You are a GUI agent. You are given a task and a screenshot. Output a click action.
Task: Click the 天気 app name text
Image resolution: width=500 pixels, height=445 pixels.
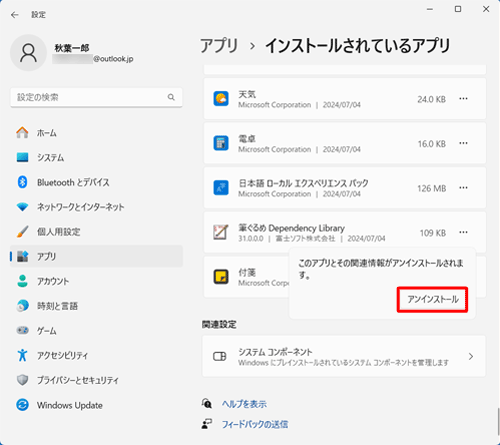[x=247, y=94]
